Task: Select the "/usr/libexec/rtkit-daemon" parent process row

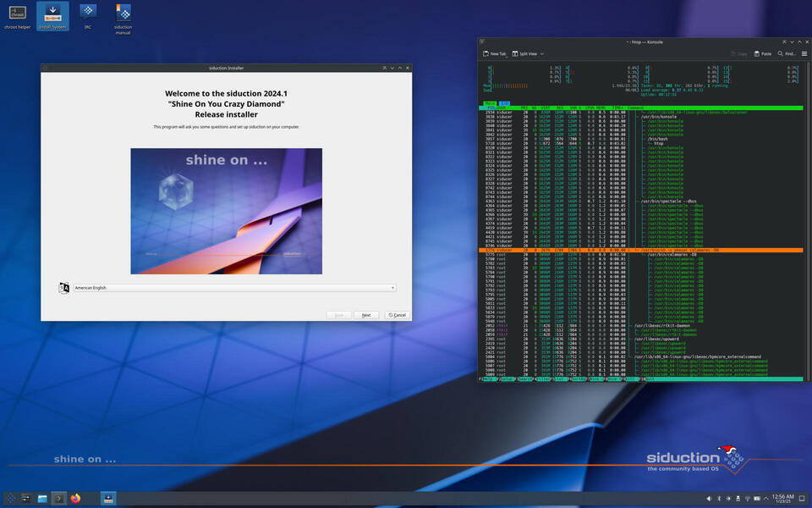Action: point(641,325)
